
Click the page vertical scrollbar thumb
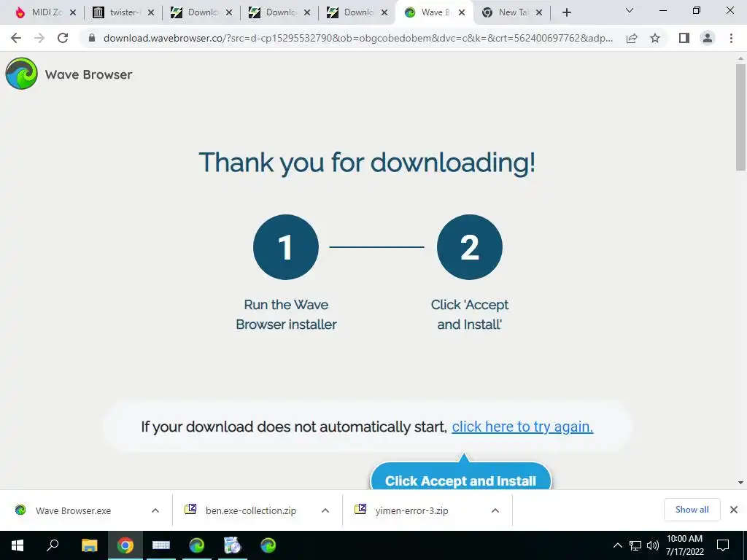pyautogui.click(x=740, y=117)
